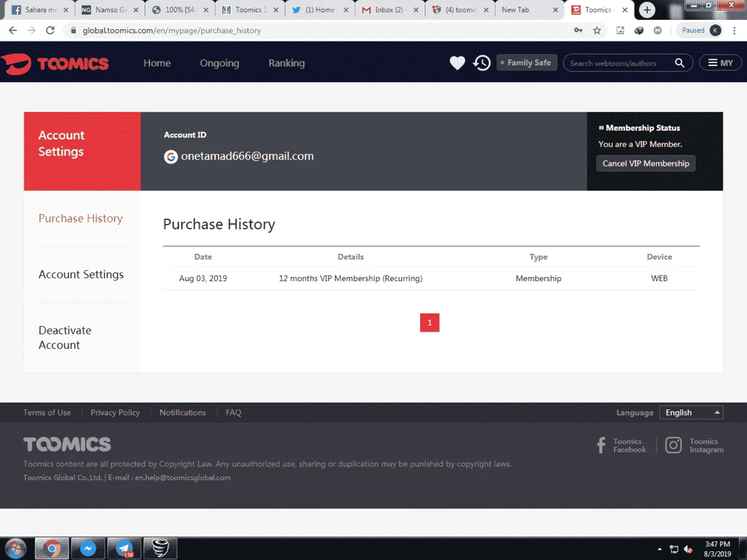Open the Ranking section
747x560 pixels.
pyautogui.click(x=286, y=63)
